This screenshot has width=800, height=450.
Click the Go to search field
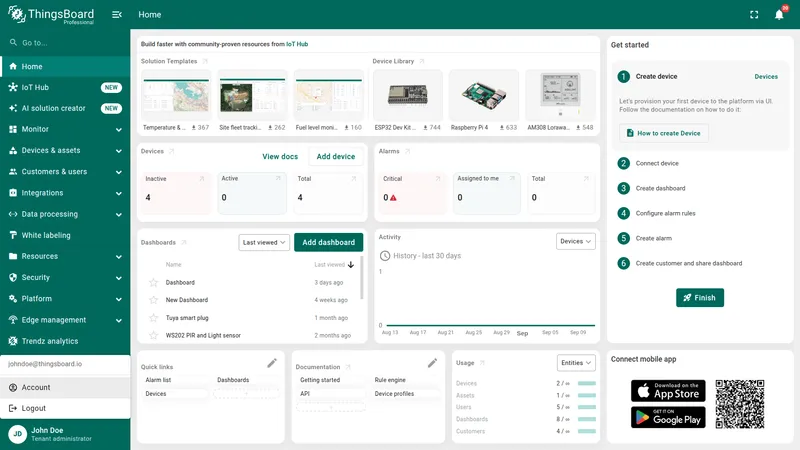tap(65, 43)
